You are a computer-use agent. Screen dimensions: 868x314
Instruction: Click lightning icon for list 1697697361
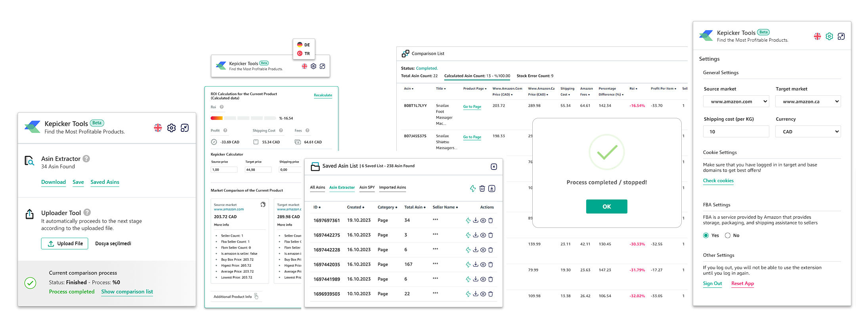(x=468, y=220)
